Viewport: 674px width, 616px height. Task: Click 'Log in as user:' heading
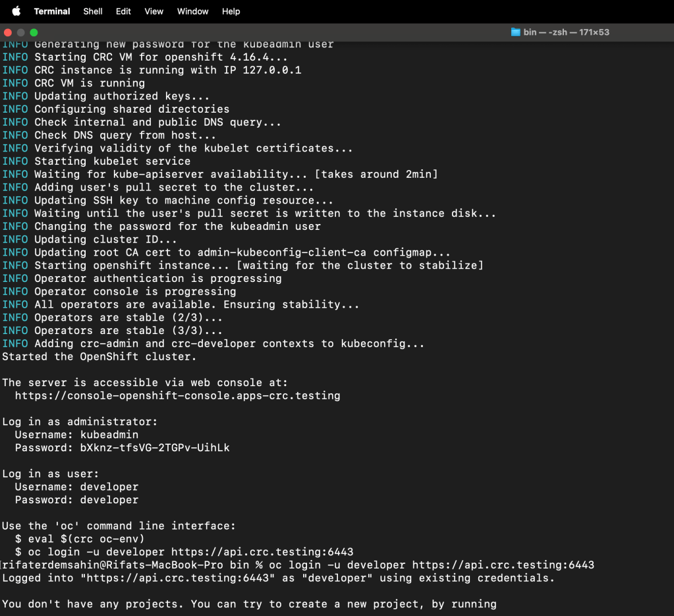click(51, 474)
